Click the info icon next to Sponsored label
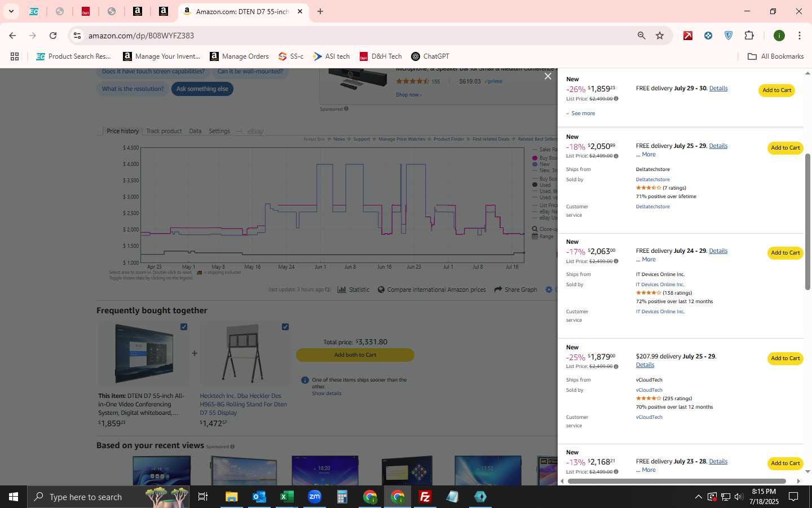812x508 pixels. 346,109
